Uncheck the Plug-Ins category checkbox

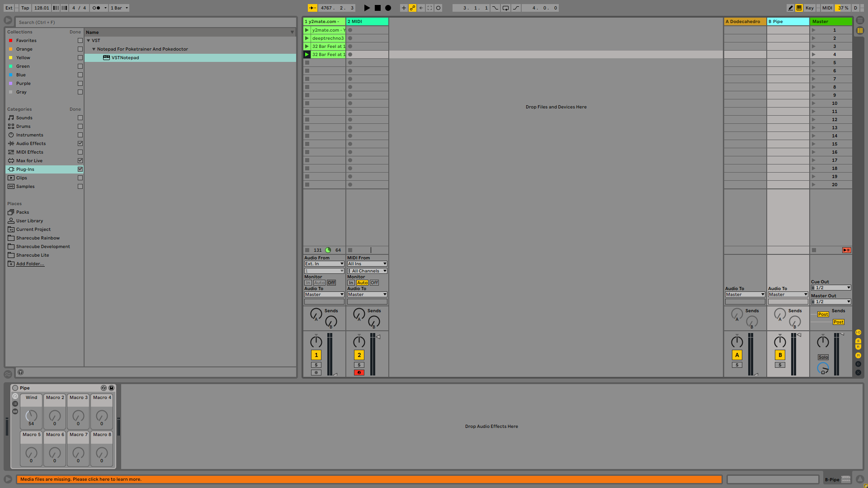pyautogui.click(x=80, y=169)
